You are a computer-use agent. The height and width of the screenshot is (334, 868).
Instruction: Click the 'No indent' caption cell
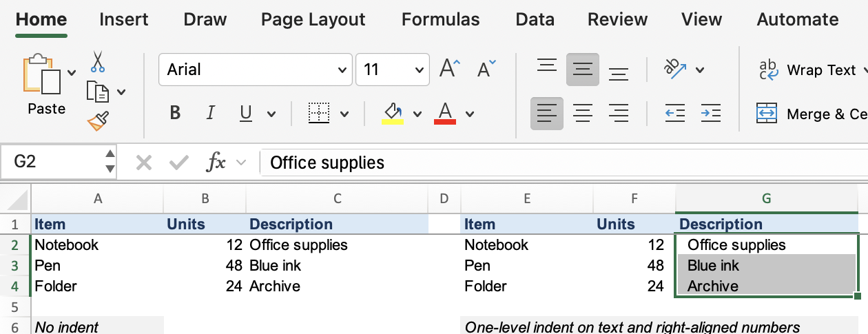coord(97,326)
